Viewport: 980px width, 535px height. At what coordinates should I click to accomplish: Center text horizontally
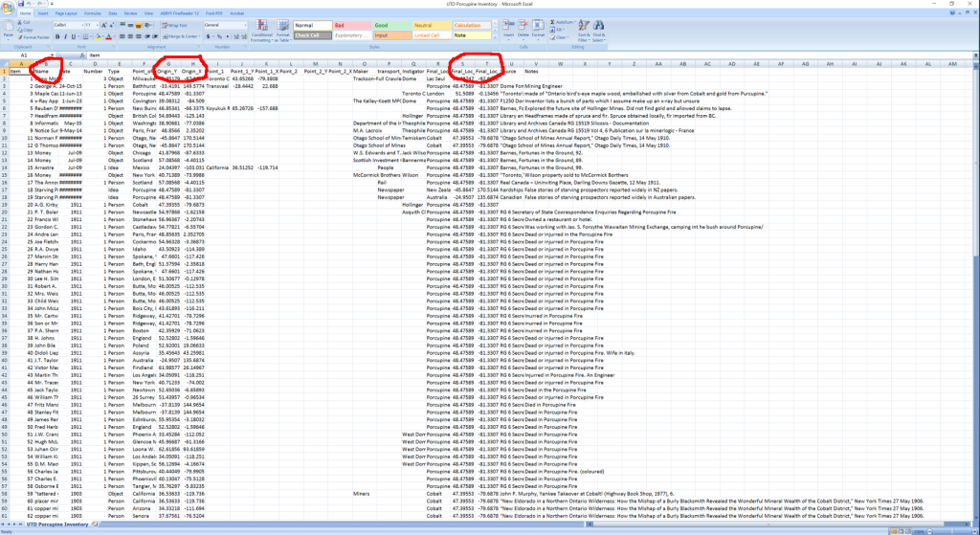click(x=130, y=37)
